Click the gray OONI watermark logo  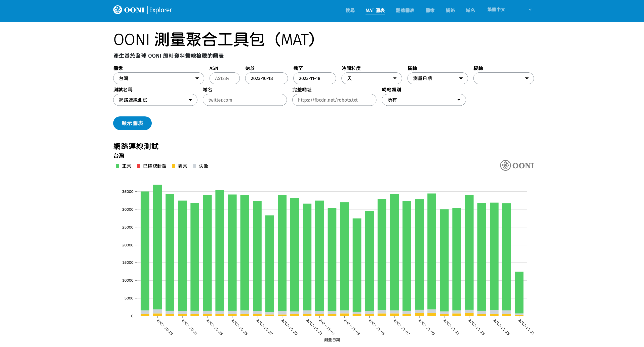[x=517, y=165]
